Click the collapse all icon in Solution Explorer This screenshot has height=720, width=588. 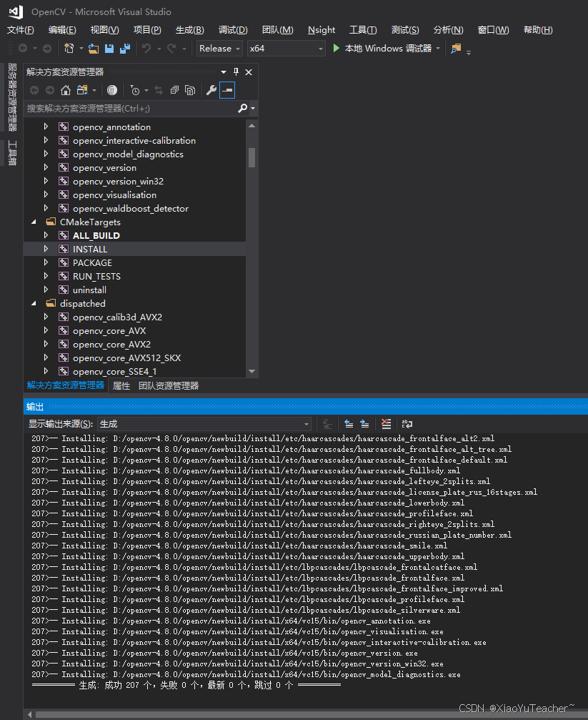point(174,90)
